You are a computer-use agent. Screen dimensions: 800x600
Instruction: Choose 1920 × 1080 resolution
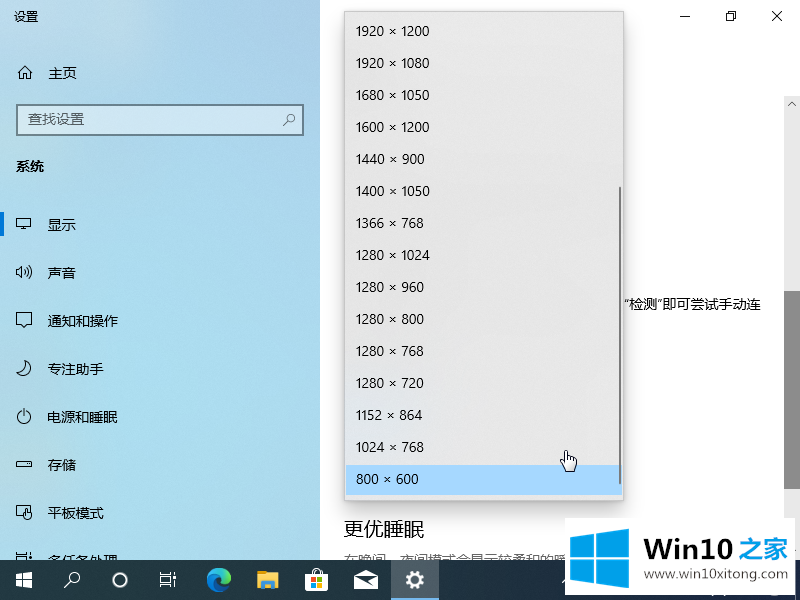(483, 63)
